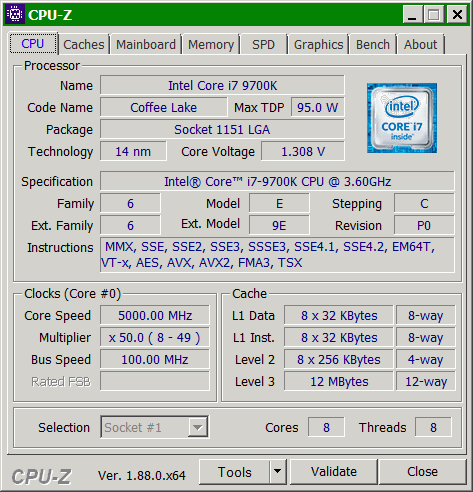
Task: Click the 95.0 W Max TDP value
Action: pyautogui.click(x=318, y=107)
